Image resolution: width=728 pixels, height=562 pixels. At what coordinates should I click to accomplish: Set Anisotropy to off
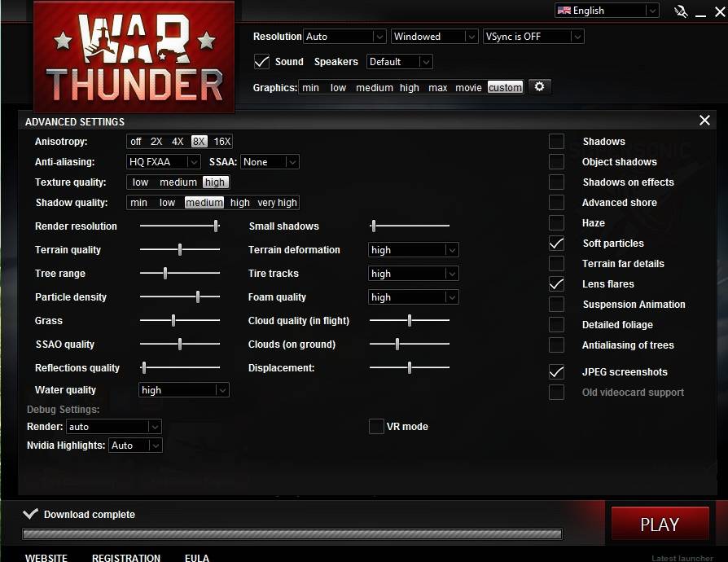pyautogui.click(x=136, y=141)
